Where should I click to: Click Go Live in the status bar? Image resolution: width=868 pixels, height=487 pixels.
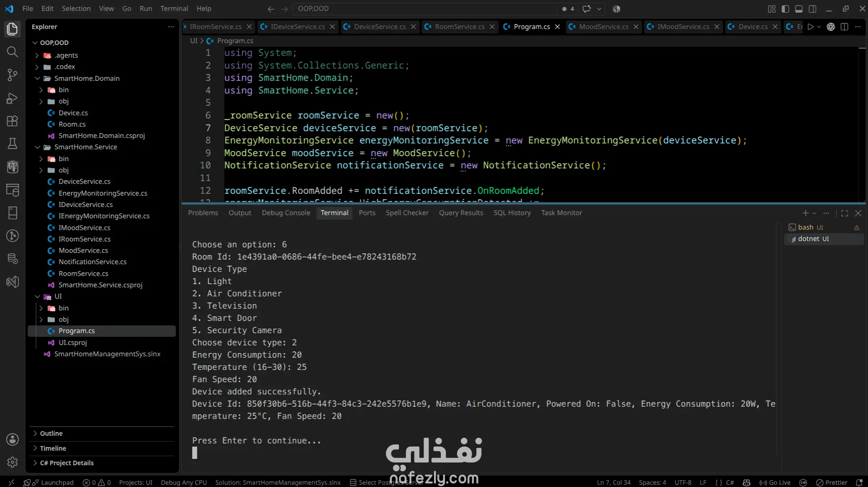(x=775, y=482)
